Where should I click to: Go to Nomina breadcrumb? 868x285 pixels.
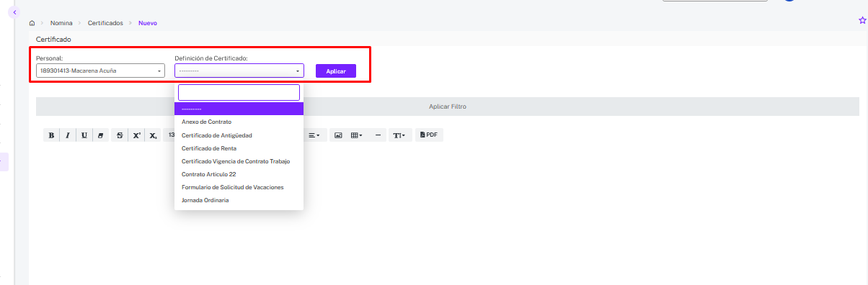click(61, 23)
